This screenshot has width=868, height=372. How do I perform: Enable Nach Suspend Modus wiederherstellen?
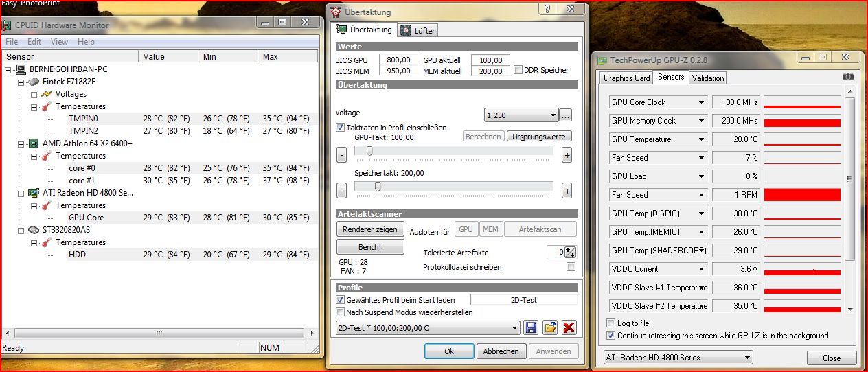coord(340,312)
